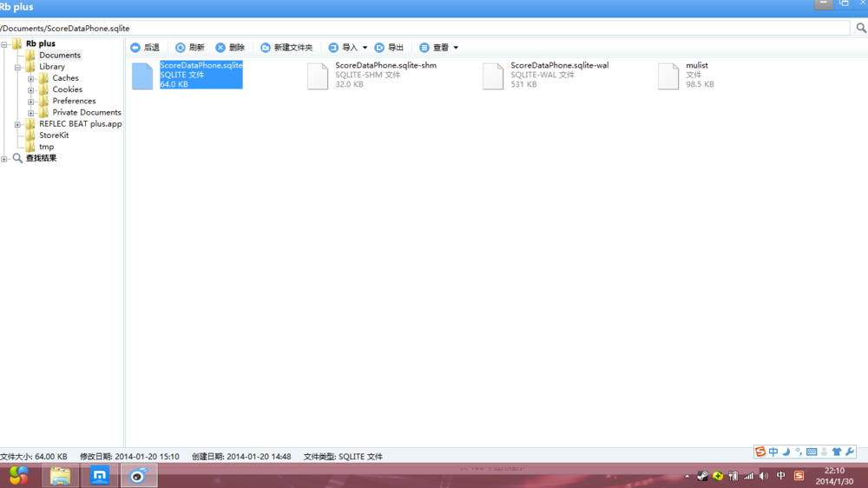
Task: Select the ScoreDataPhone.sqlite file icon
Action: coord(142,76)
